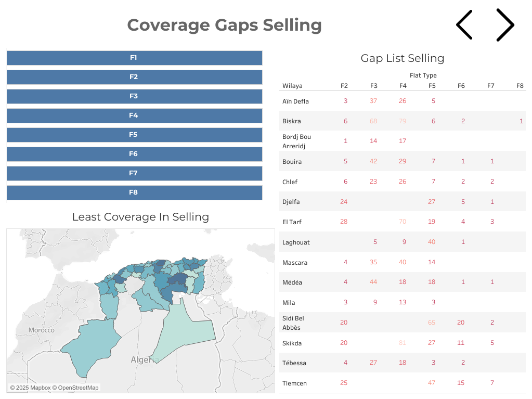
Task: Click Laghouat F5 value 40
Action: coord(432,242)
